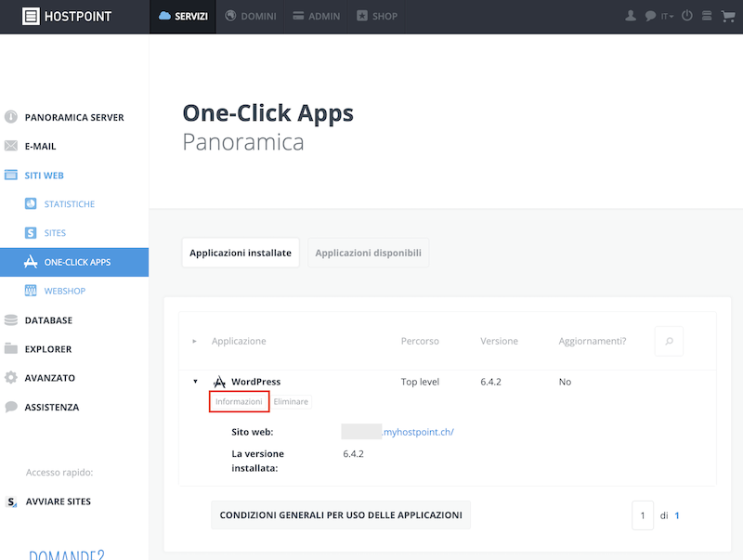Viewport: 743px width, 560px height.
Task: Click the Eliminare button for WordPress
Action: click(291, 402)
